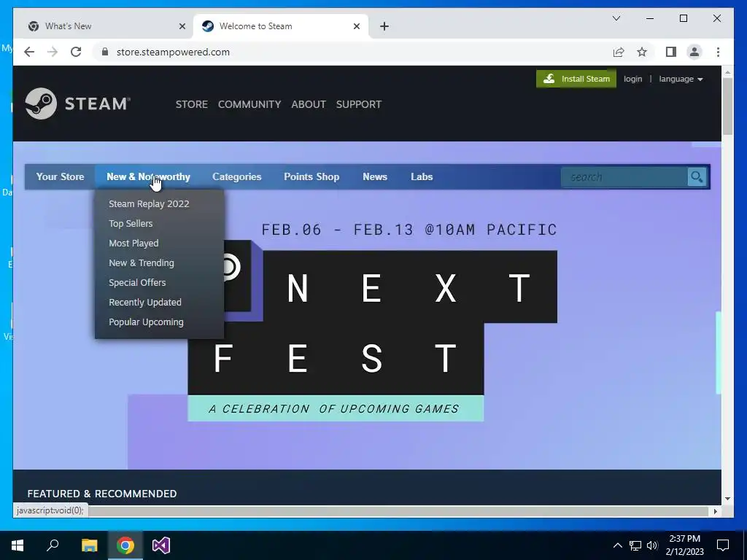Open Windows taskbar search
Image resolution: width=747 pixels, height=560 pixels.
tap(53, 545)
